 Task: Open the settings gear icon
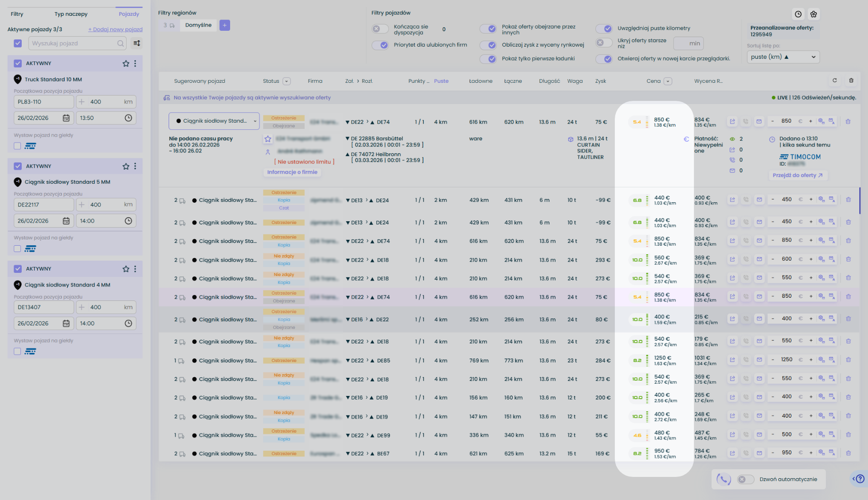[x=814, y=14]
